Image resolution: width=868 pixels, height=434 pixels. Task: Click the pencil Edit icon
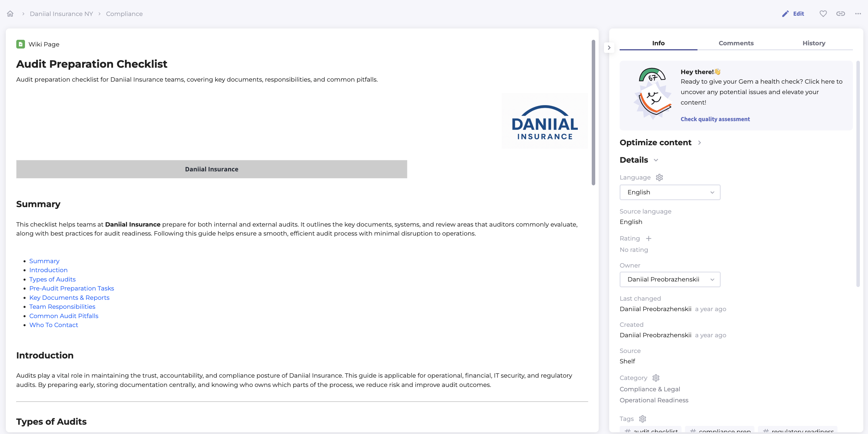coord(785,14)
